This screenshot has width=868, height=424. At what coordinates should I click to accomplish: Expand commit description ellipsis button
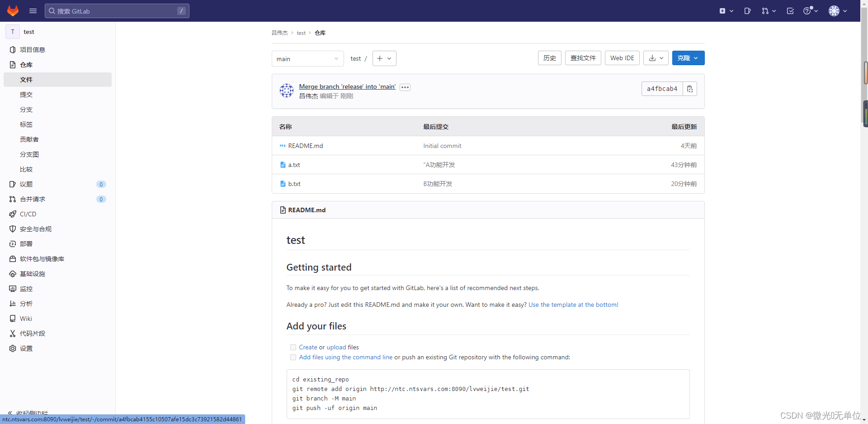405,87
